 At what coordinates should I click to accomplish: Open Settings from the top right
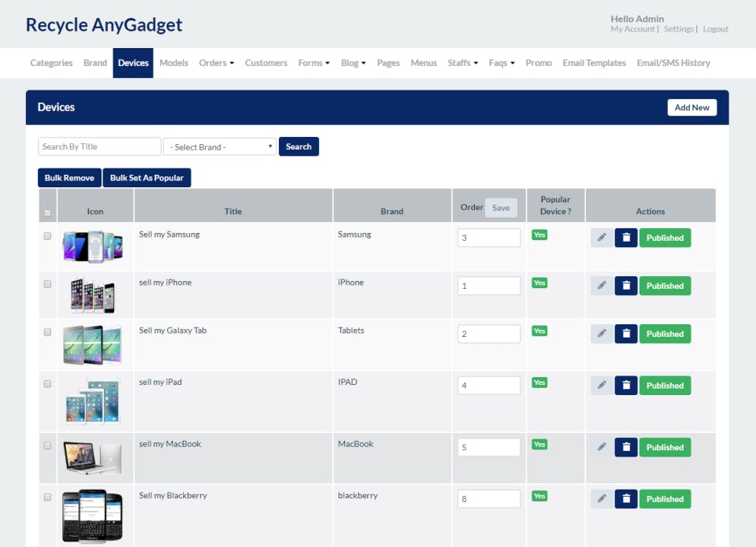pyautogui.click(x=679, y=28)
